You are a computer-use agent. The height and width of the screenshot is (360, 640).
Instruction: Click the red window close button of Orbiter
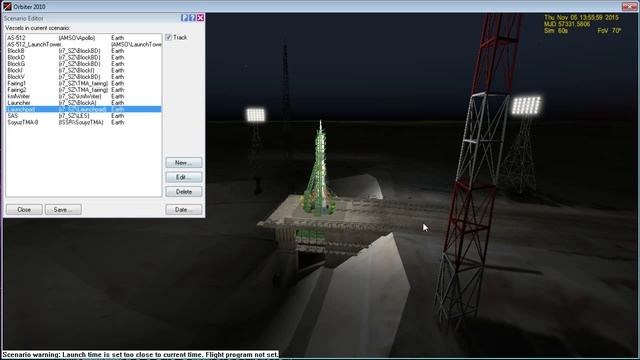629,6
